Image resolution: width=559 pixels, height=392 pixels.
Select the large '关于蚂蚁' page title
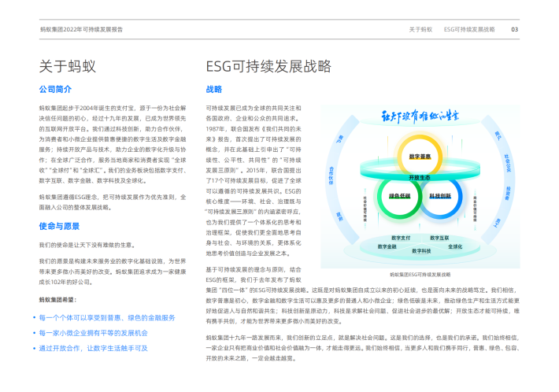pyautogui.click(x=68, y=67)
